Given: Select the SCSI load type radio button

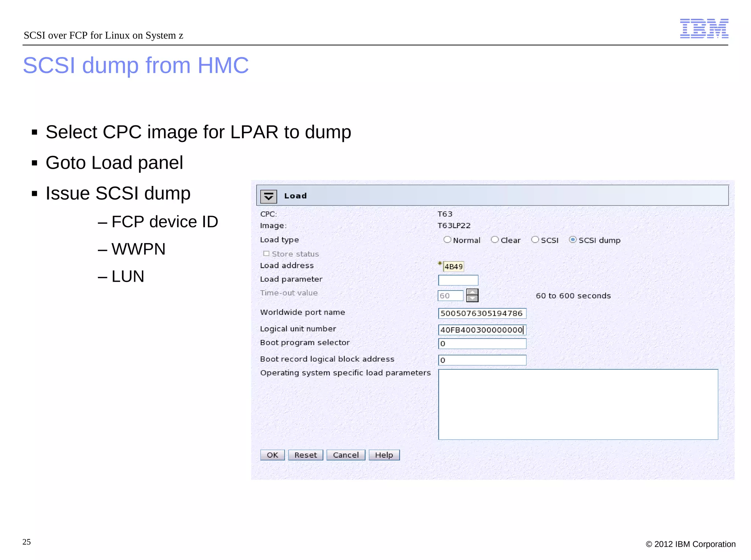Looking at the screenshot, I should pyautogui.click(x=535, y=239).
